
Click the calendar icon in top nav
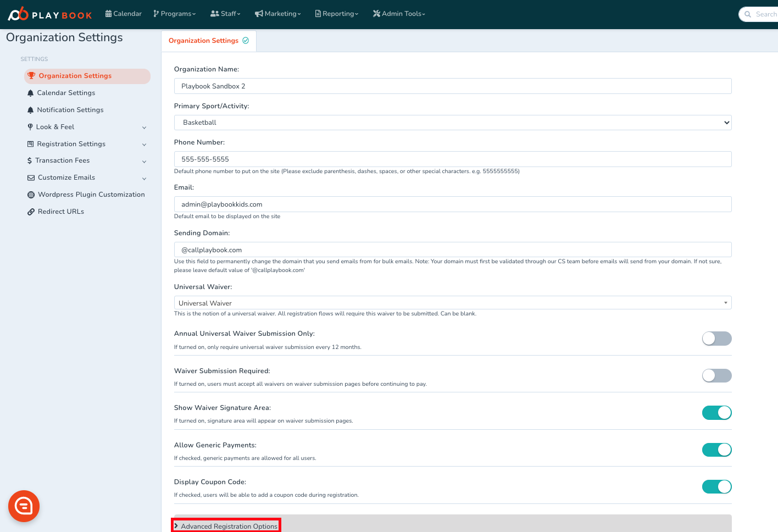108,14
